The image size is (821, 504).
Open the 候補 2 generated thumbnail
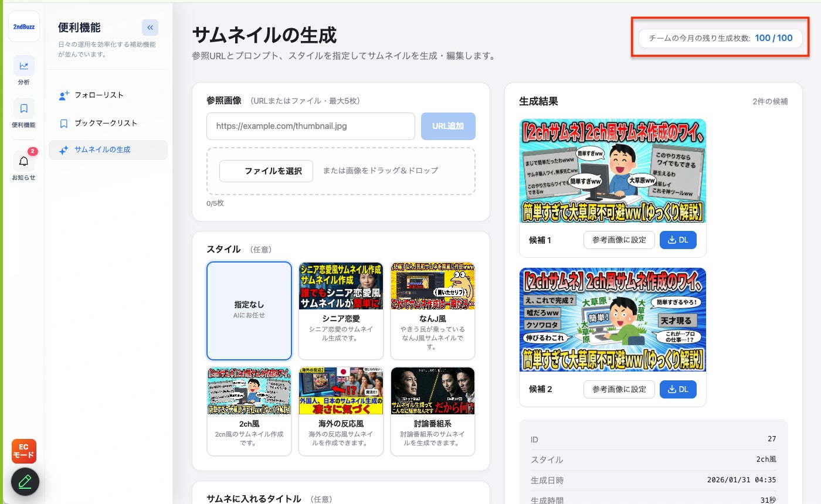pyautogui.click(x=613, y=320)
